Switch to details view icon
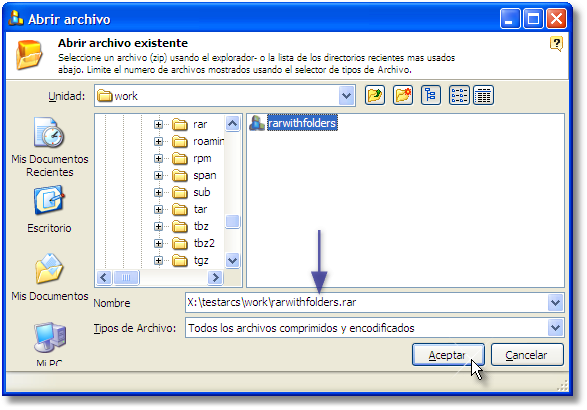Screen dimensions: 587x410 tap(484, 95)
